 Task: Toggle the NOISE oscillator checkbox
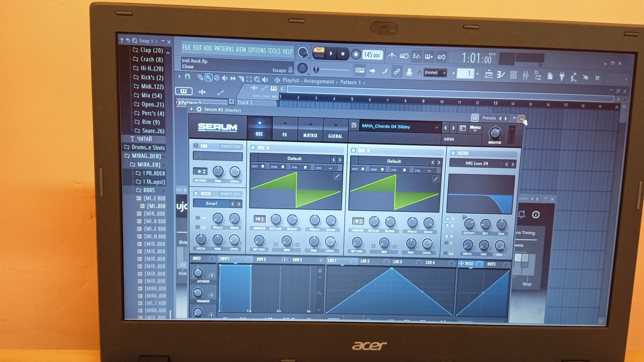coord(196,193)
